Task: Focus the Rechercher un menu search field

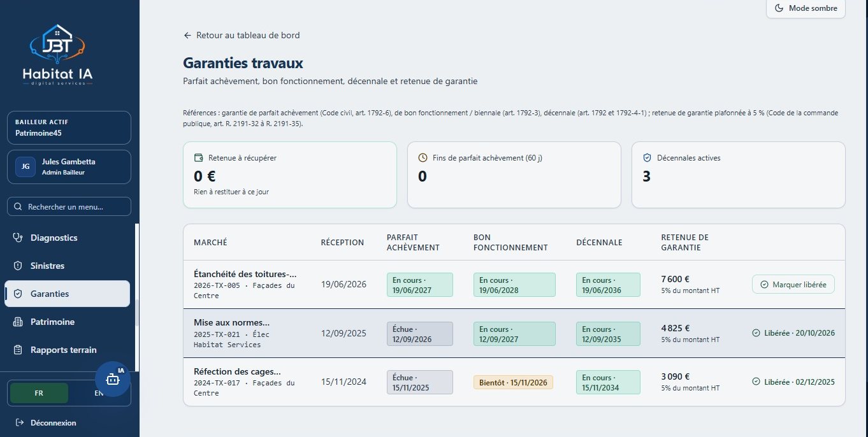Action: pos(69,206)
